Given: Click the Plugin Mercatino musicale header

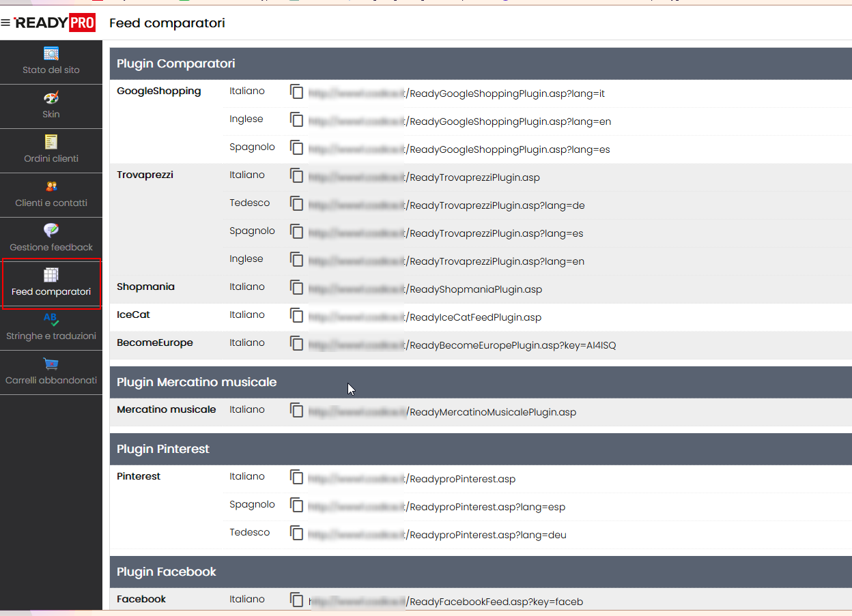Looking at the screenshot, I should click(x=481, y=383).
